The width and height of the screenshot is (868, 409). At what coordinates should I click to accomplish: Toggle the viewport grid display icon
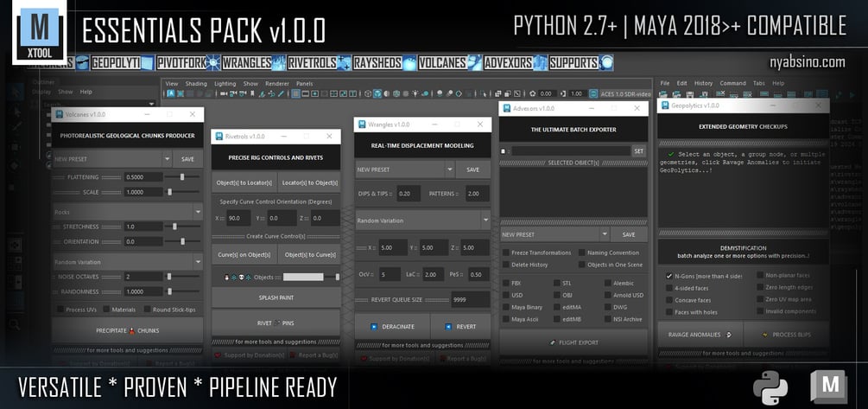pos(295,93)
